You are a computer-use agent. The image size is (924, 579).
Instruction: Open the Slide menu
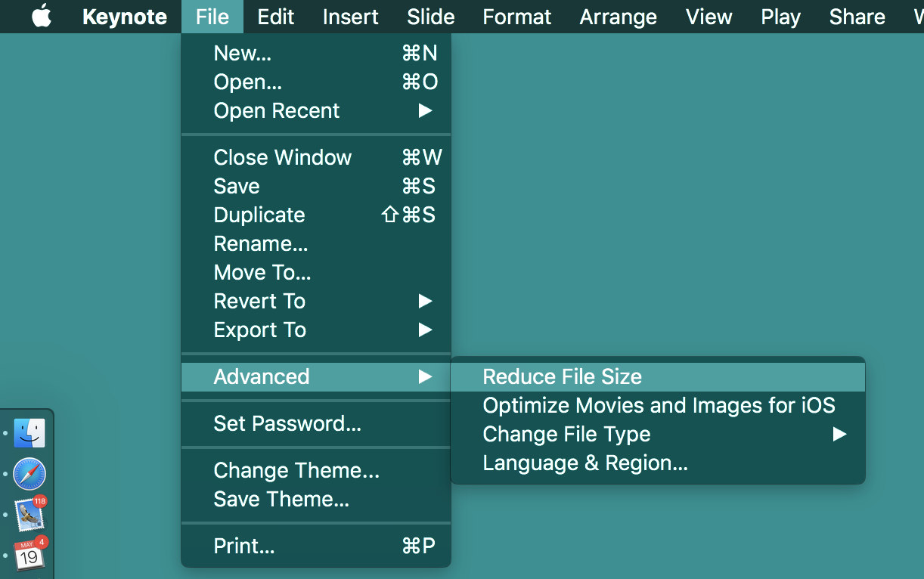[431, 17]
